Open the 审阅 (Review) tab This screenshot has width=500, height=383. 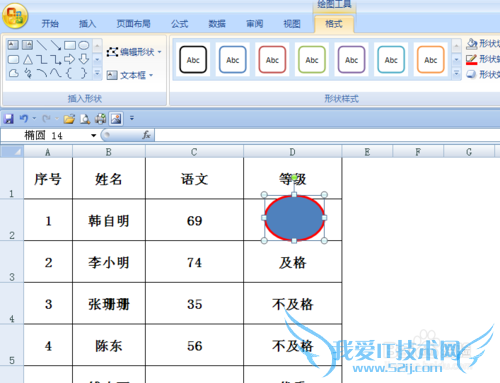[254, 24]
